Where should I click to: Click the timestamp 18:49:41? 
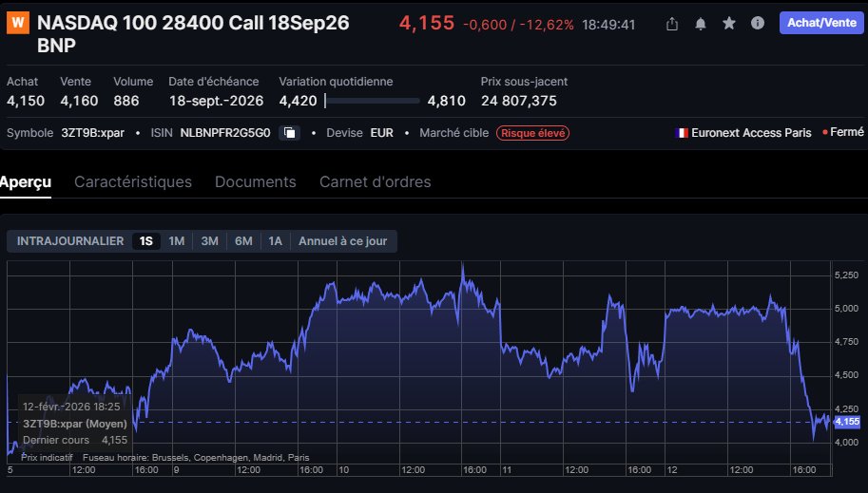pyautogui.click(x=608, y=25)
